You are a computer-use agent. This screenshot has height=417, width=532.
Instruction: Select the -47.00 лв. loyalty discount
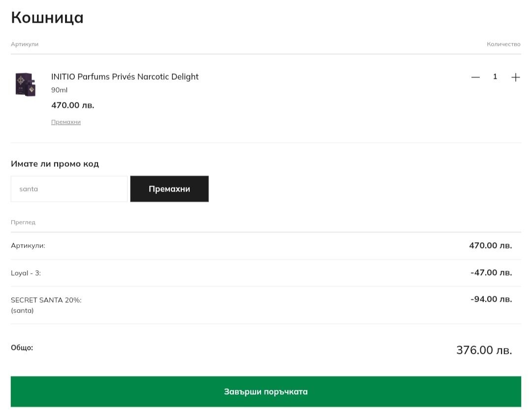[x=491, y=273]
